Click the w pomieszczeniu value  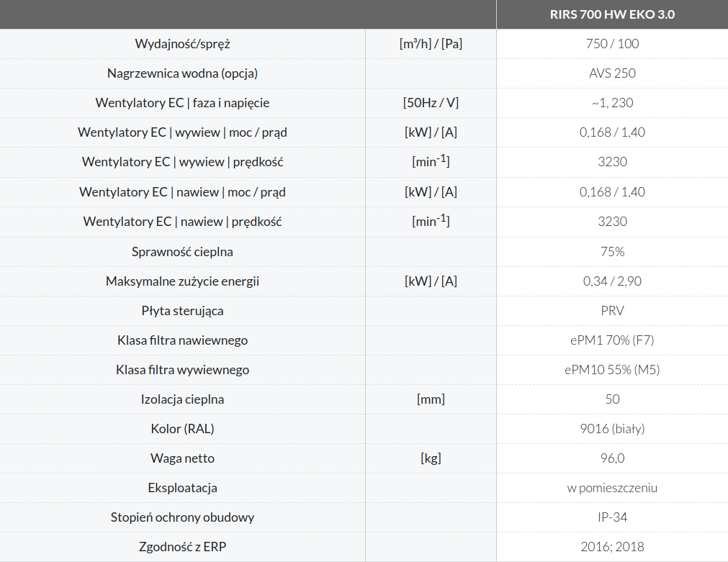click(612, 488)
